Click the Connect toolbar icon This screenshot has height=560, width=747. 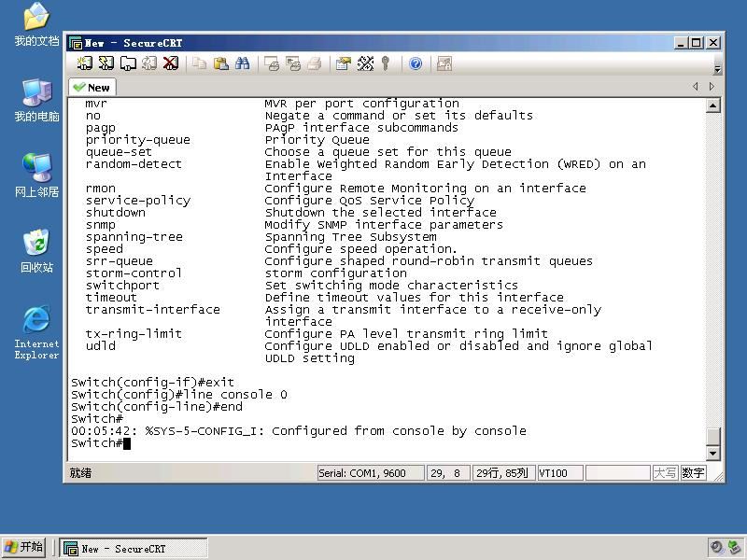coord(85,63)
